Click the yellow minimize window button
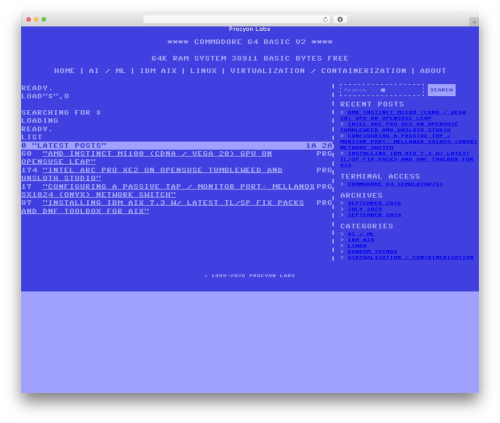Viewport: 500px width, 423px height. (x=36, y=19)
